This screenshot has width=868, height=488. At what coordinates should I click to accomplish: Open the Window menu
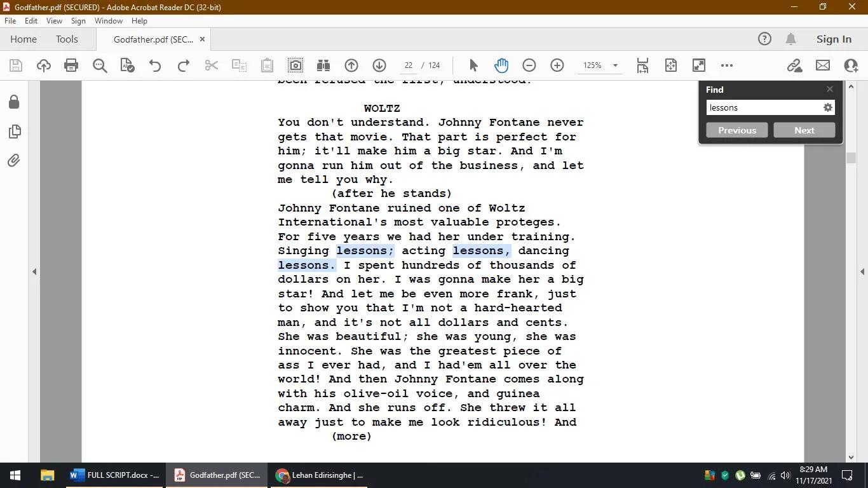109,21
